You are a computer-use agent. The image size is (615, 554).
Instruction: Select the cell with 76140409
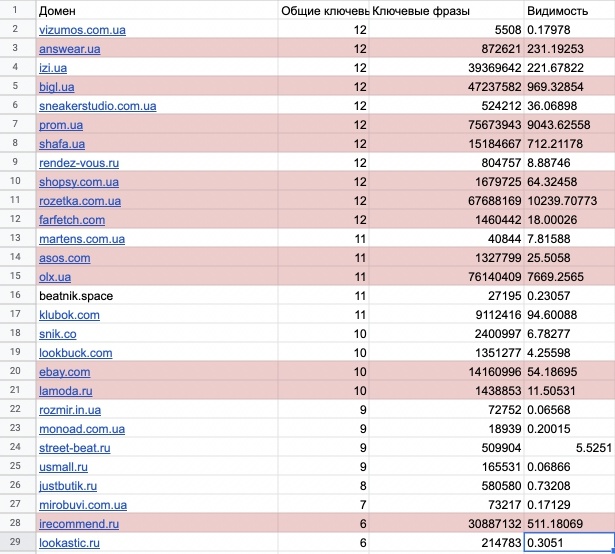point(446,277)
